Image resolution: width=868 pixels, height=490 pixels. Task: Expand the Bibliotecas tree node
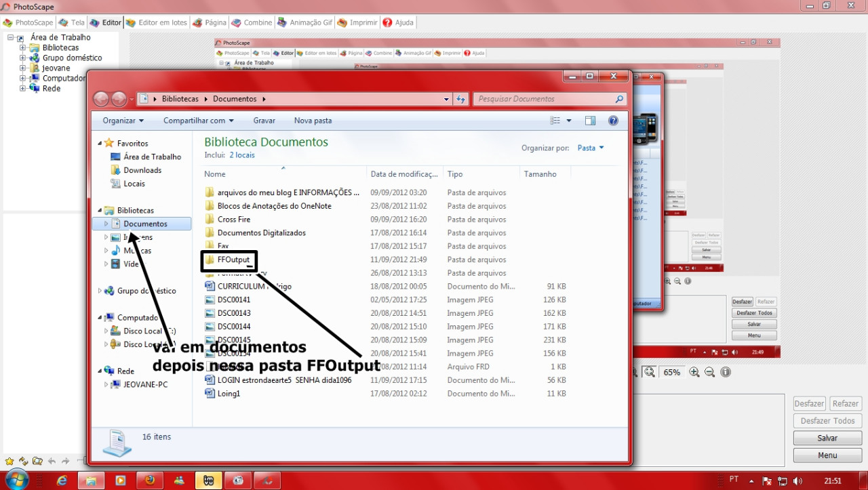click(x=23, y=48)
